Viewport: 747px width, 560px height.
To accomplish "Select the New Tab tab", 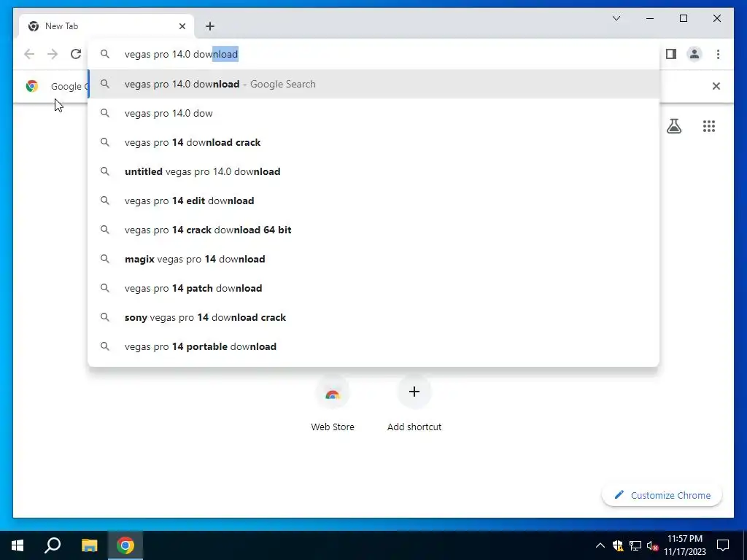I will (107, 26).
